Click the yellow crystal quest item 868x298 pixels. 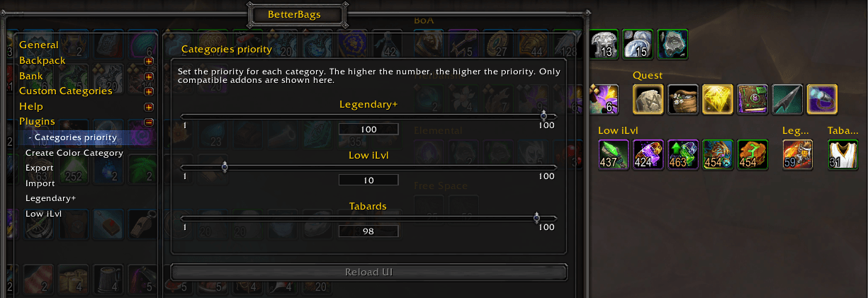pos(717,99)
